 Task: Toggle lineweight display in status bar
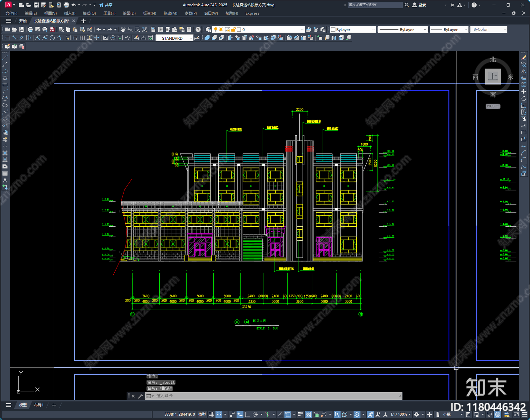pos(300,414)
